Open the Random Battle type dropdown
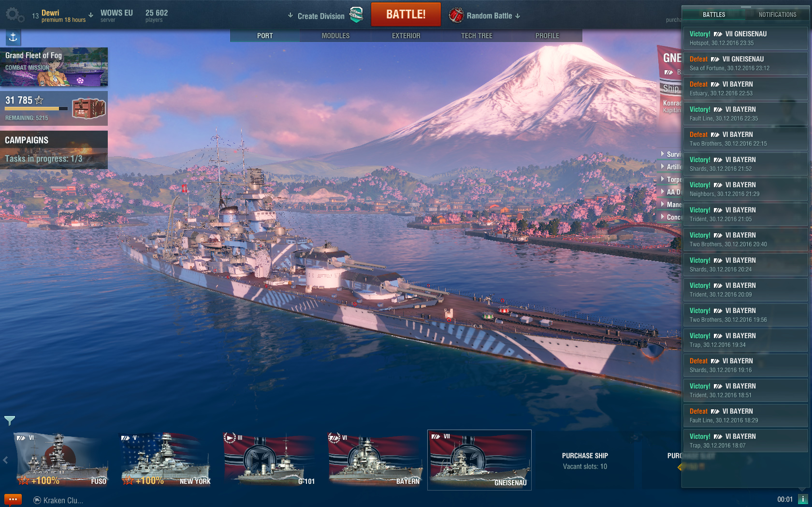 pyautogui.click(x=518, y=16)
